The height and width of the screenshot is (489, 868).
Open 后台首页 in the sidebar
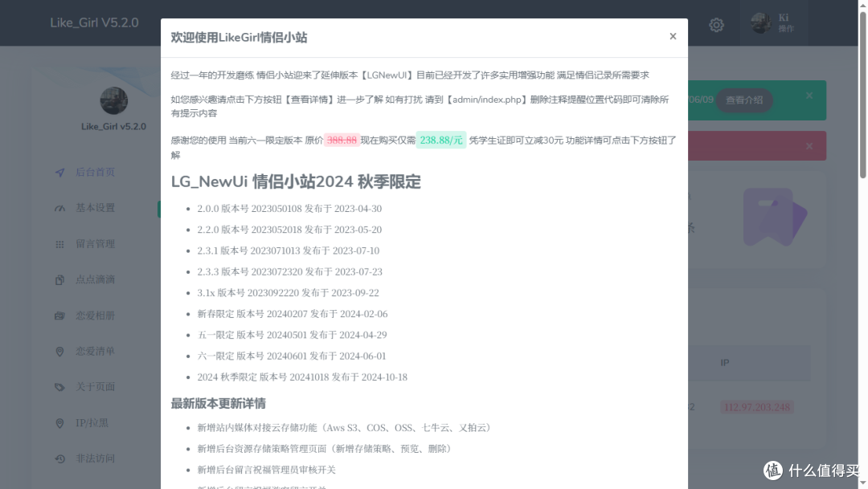(x=95, y=172)
